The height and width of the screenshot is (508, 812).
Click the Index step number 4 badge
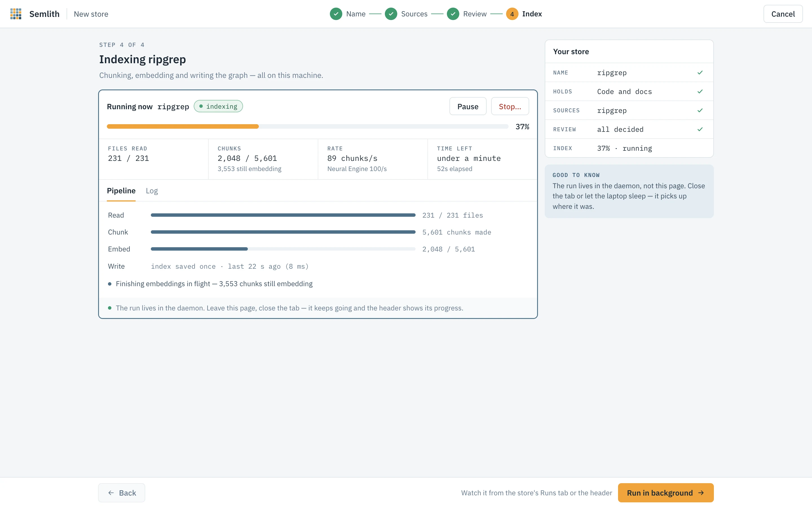click(512, 14)
